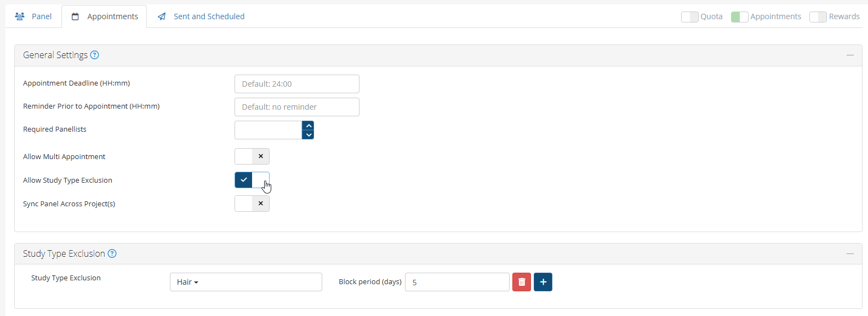Open the Sent and Scheduled tab
This screenshot has width=868, height=316.
tap(201, 16)
